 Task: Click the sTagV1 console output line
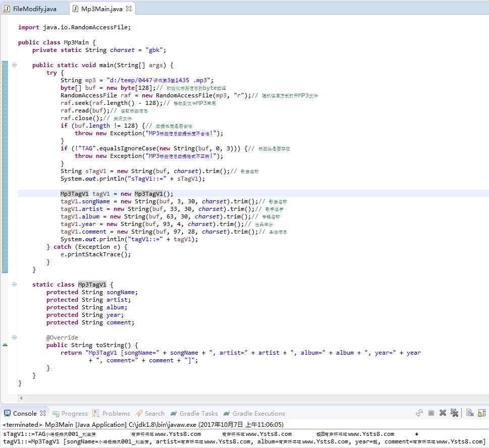(210, 434)
